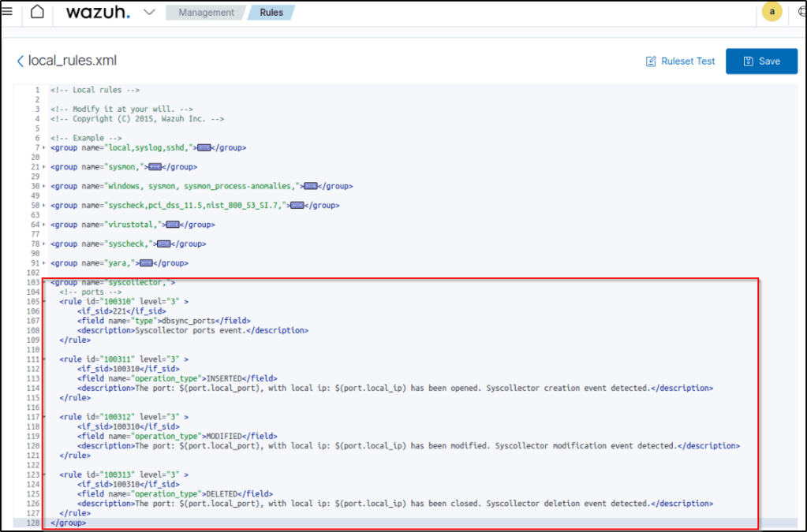The width and height of the screenshot is (807, 532).
Task: Collapse the syscollector group at line 103
Action: [x=43, y=282]
